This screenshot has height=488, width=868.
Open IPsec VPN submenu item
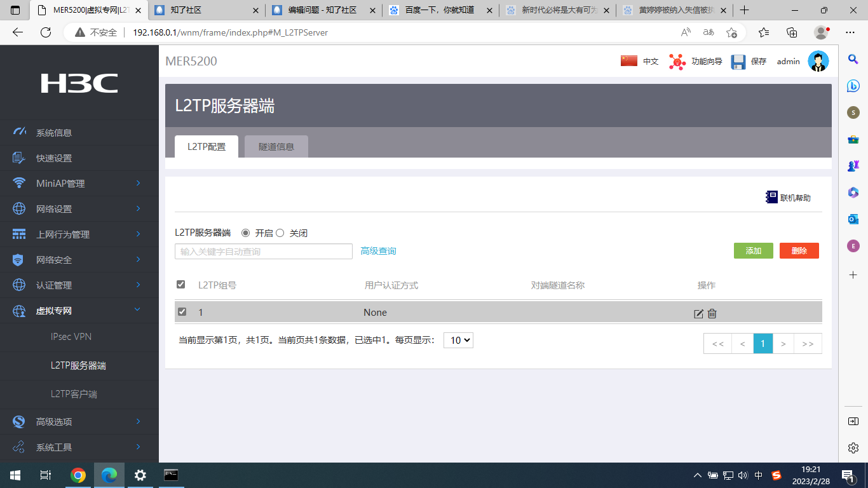[71, 337]
